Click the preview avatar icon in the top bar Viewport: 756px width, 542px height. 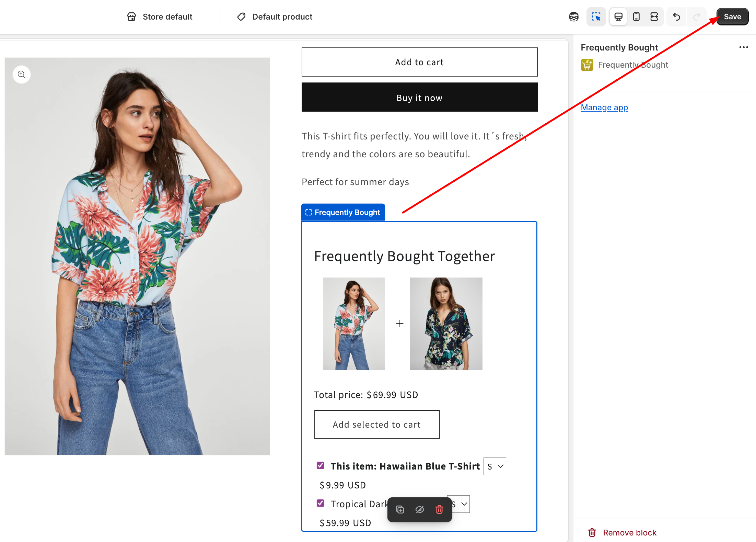(x=574, y=16)
